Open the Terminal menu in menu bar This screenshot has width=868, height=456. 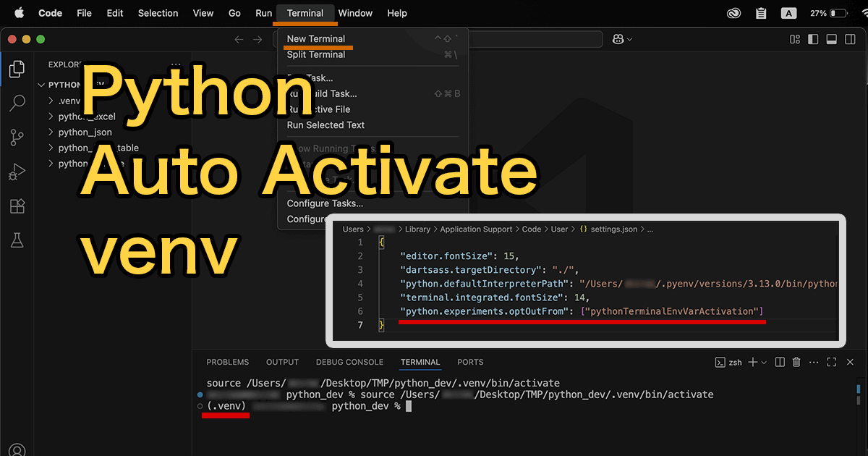(x=305, y=13)
